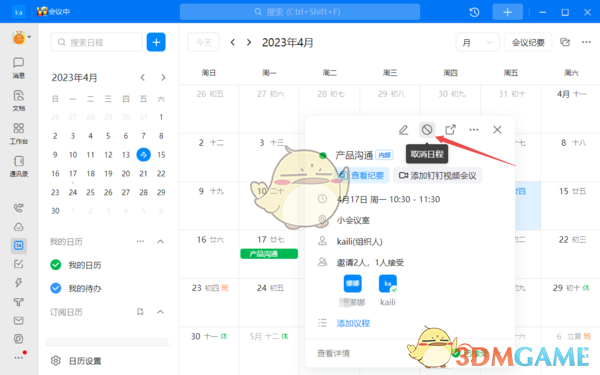Open the Messages (消息) sidebar icon
This screenshot has width=600, height=375.
[x=18, y=68]
